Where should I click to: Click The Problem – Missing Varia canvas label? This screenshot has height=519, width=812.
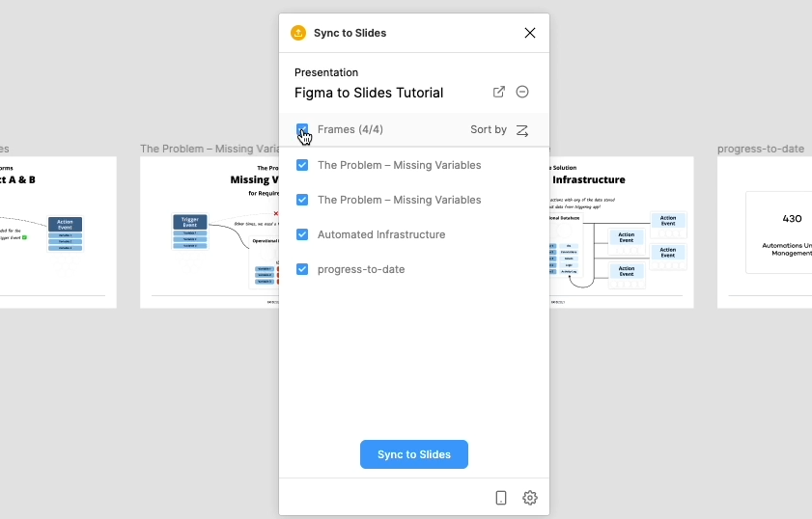(210, 149)
